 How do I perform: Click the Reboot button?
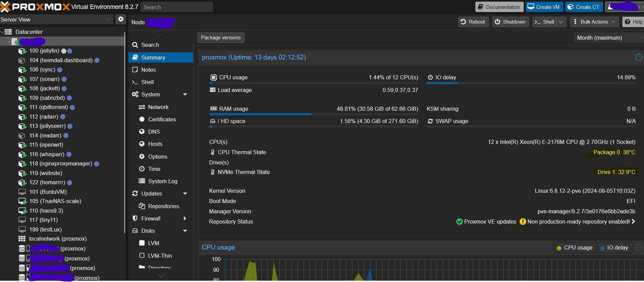click(x=473, y=22)
